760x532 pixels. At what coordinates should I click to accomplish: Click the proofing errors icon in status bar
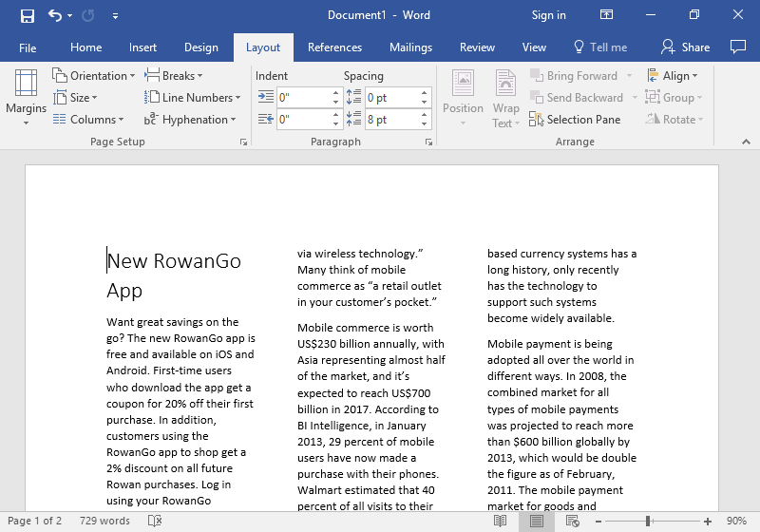click(155, 521)
